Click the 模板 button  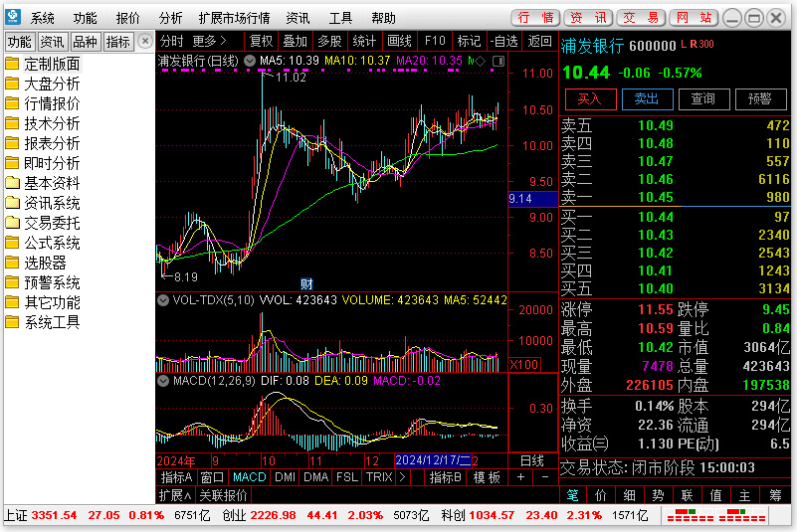coord(487,477)
